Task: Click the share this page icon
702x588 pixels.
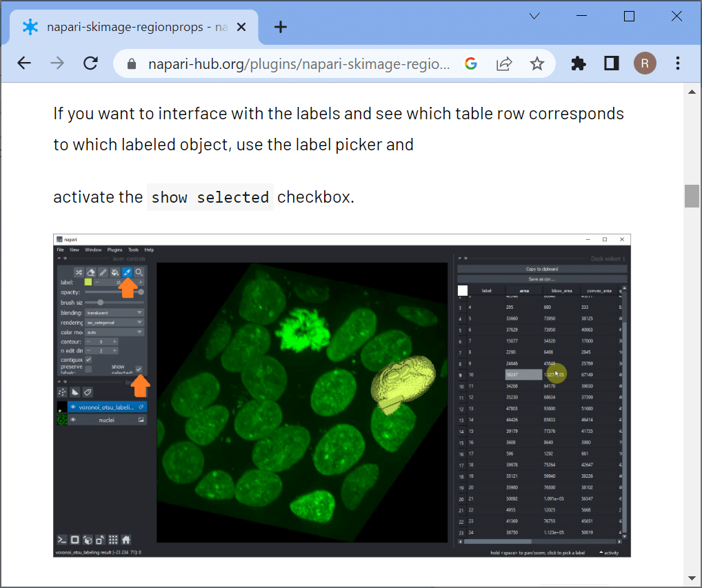Action: (504, 64)
